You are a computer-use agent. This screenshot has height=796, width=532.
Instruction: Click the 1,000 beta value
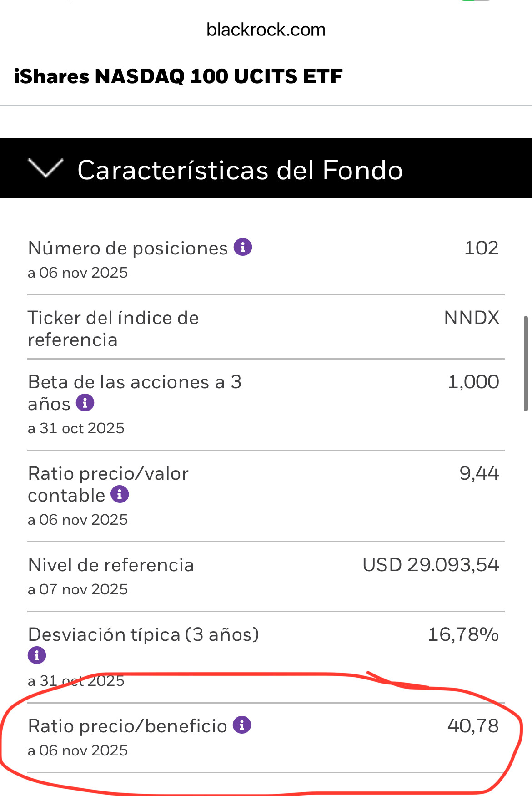(473, 382)
